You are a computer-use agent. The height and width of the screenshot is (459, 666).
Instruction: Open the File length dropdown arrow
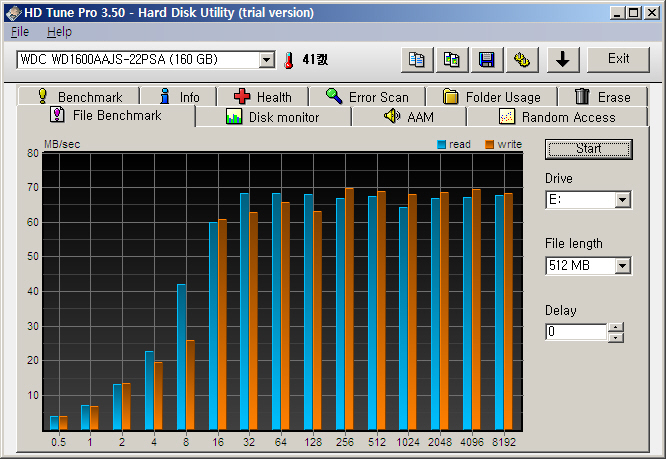622,266
